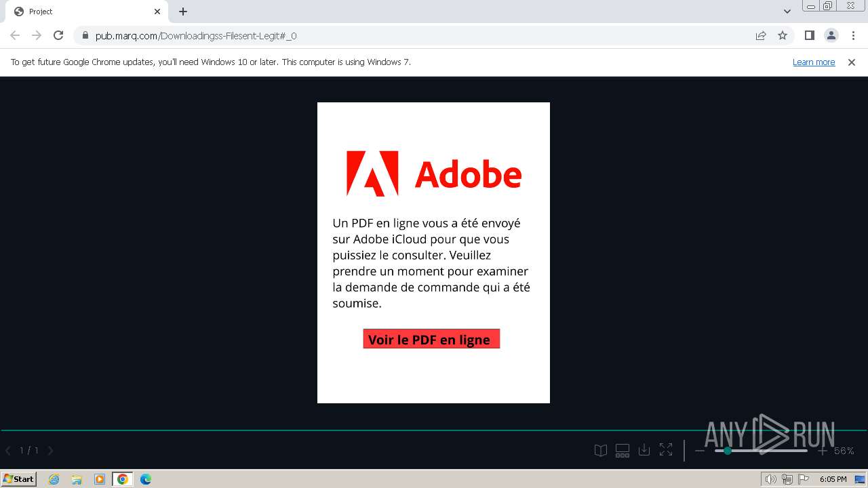Image resolution: width=868 pixels, height=488 pixels.
Task: Click the address bar URL
Action: pyautogui.click(x=196, y=36)
